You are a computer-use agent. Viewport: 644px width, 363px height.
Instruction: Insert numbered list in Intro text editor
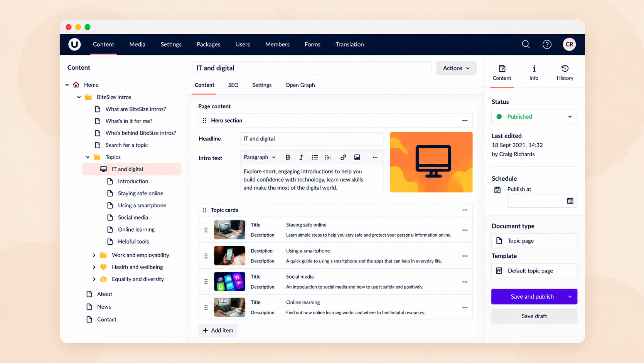click(x=328, y=157)
